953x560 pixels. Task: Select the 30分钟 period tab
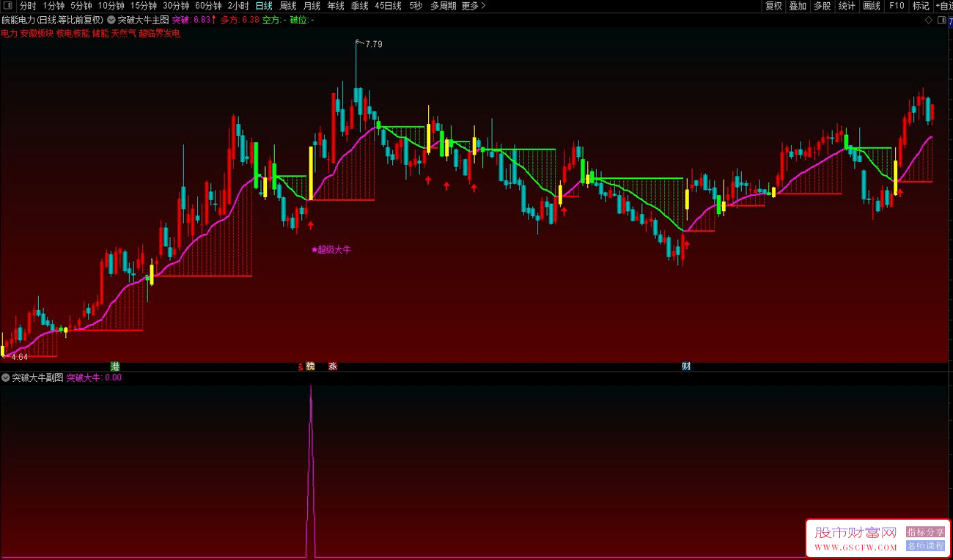pos(176,6)
